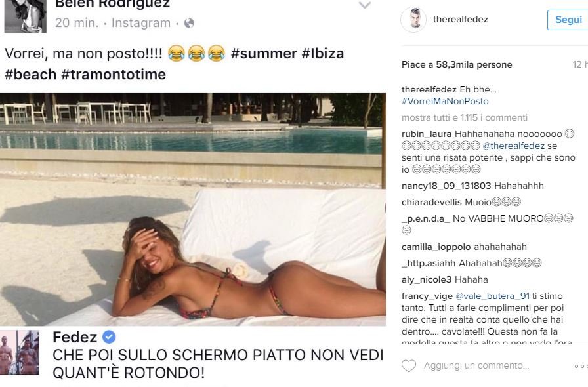Open the @vale_butera_91 mention
588x387 pixels.
pos(492,296)
